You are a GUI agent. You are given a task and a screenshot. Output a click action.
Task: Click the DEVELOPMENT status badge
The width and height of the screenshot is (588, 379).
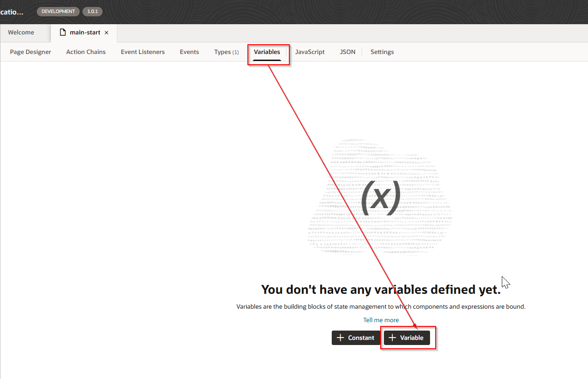(x=58, y=12)
